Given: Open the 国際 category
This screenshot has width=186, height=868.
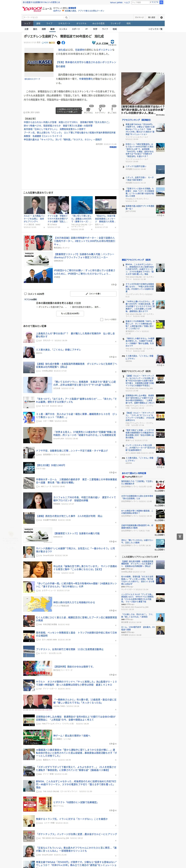Looking at the screenshot, I should coord(44,29).
